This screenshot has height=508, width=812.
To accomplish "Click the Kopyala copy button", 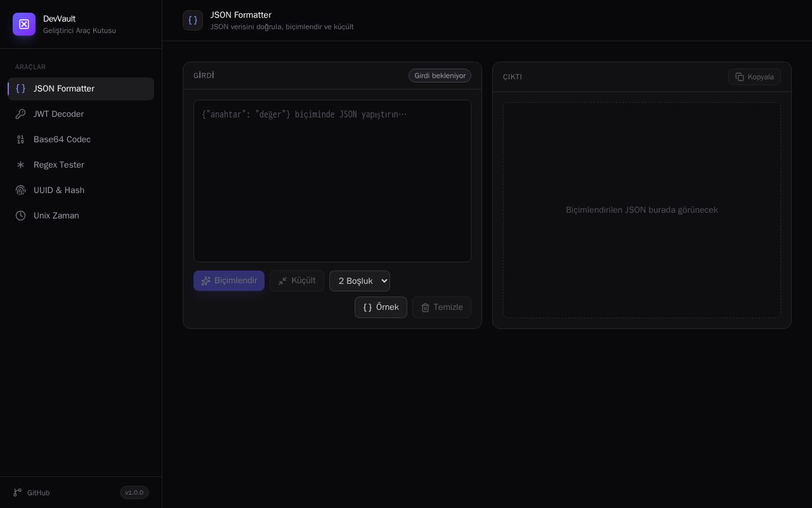I will tap(754, 77).
